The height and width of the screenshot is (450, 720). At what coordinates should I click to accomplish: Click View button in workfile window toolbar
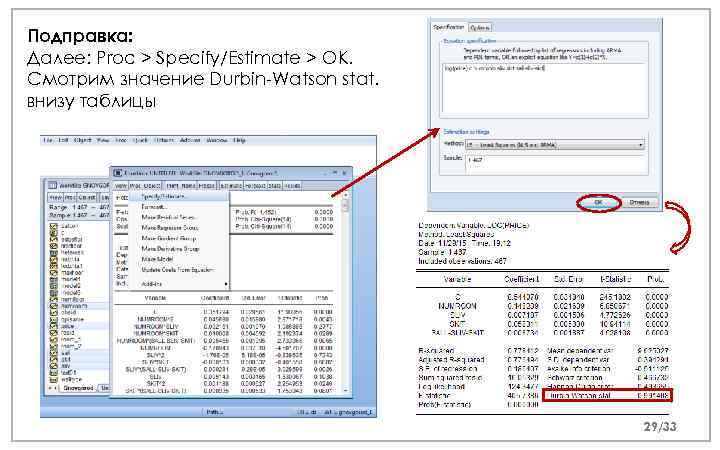point(55,197)
